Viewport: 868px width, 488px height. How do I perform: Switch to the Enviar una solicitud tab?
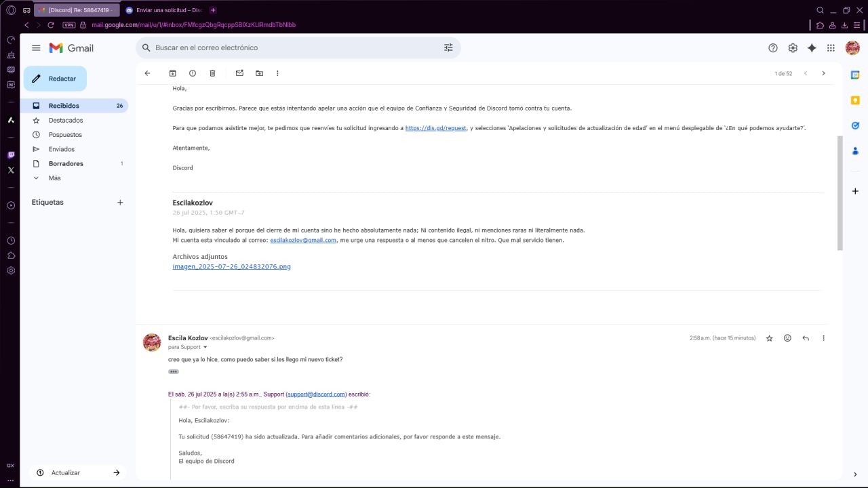pos(163,10)
